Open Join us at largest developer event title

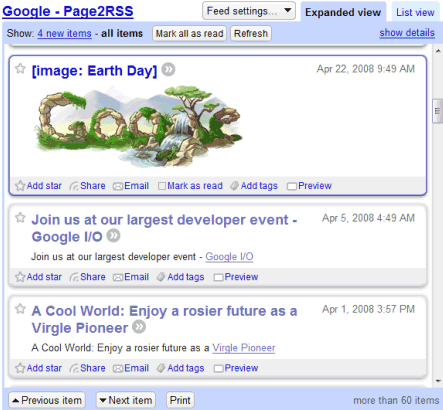(x=164, y=228)
